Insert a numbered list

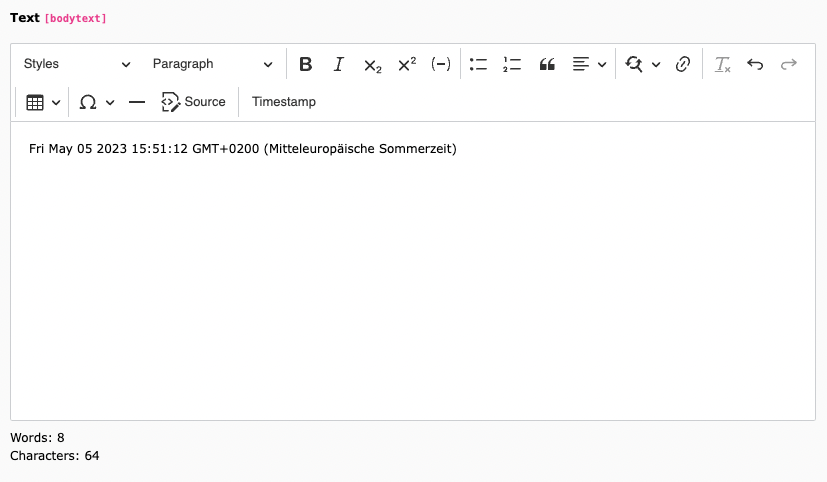click(512, 64)
